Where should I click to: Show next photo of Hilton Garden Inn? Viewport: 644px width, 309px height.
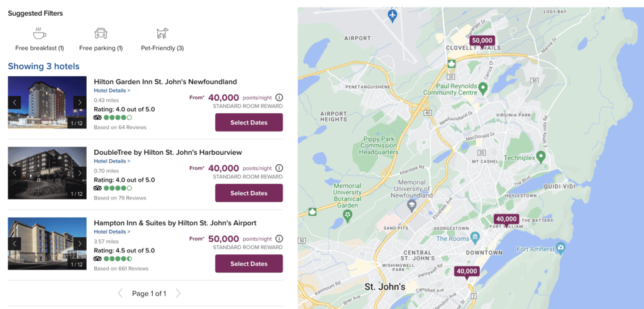pos(80,103)
